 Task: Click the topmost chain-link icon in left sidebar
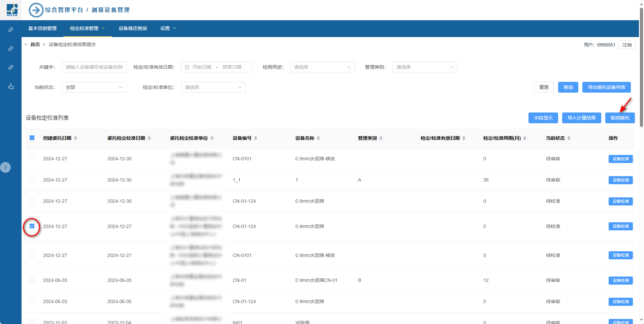pyautogui.click(x=11, y=30)
